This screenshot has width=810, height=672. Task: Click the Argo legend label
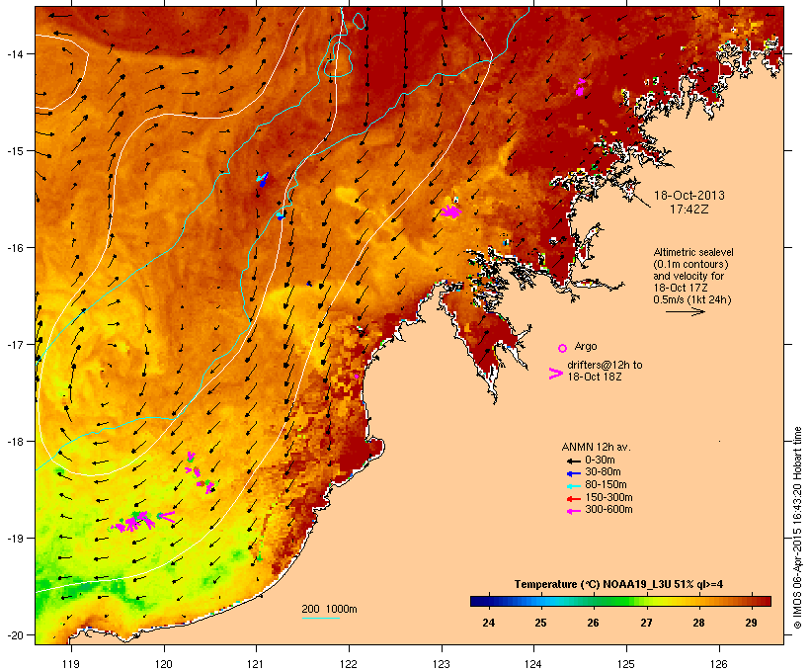[586, 346]
